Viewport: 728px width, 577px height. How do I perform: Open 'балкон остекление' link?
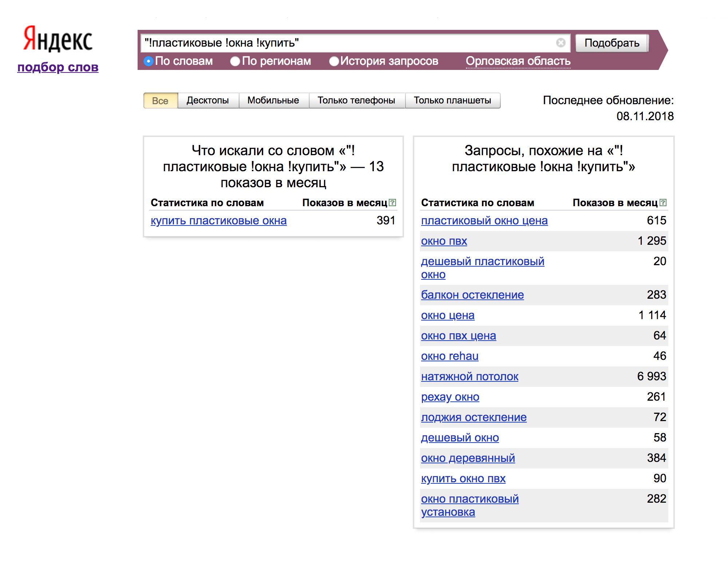pyautogui.click(x=472, y=295)
